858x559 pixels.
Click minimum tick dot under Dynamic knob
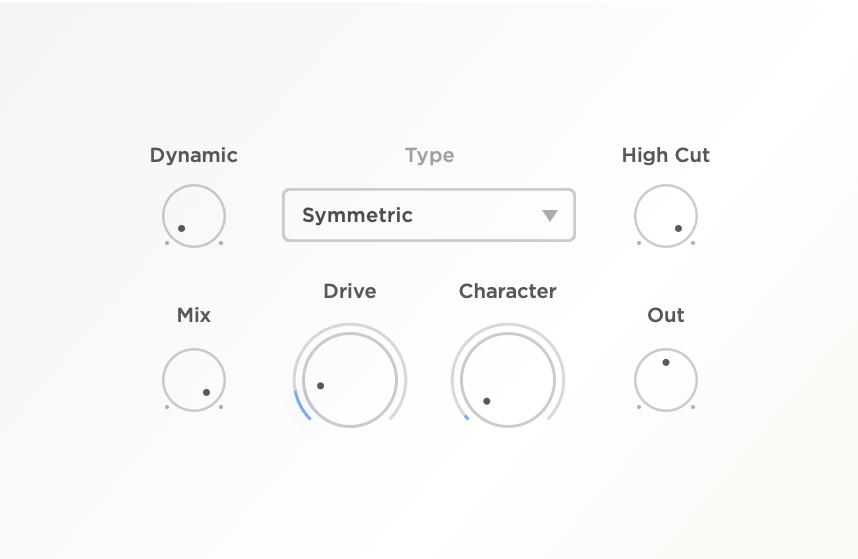click(x=167, y=243)
